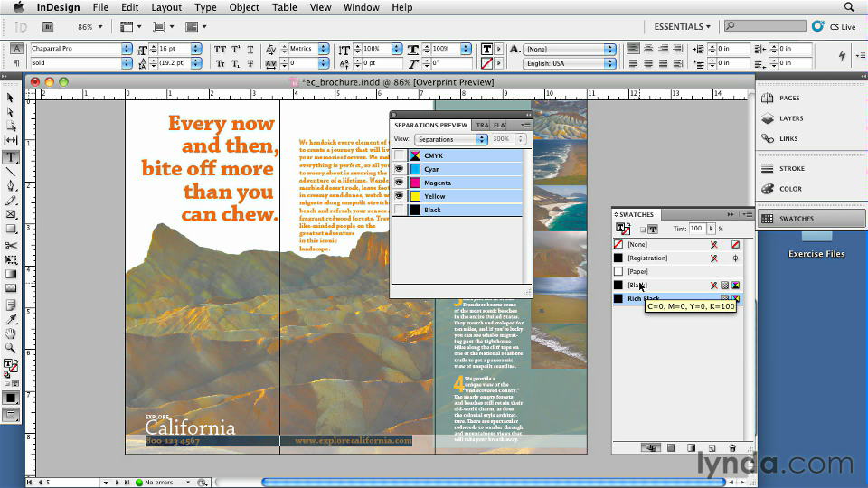Image resolution: width=868 pixels, height=488 pixels.
Task: Click the Quick Apply lightning icon
Action: click(x=842, y=55)
